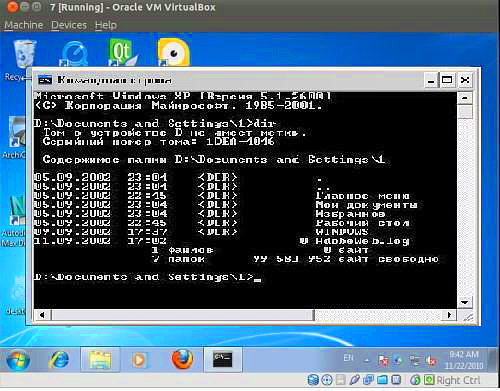This screenshot has height=391, width=500.
Task: Maximize the command prompt window
Action: [x=447, y=80]
